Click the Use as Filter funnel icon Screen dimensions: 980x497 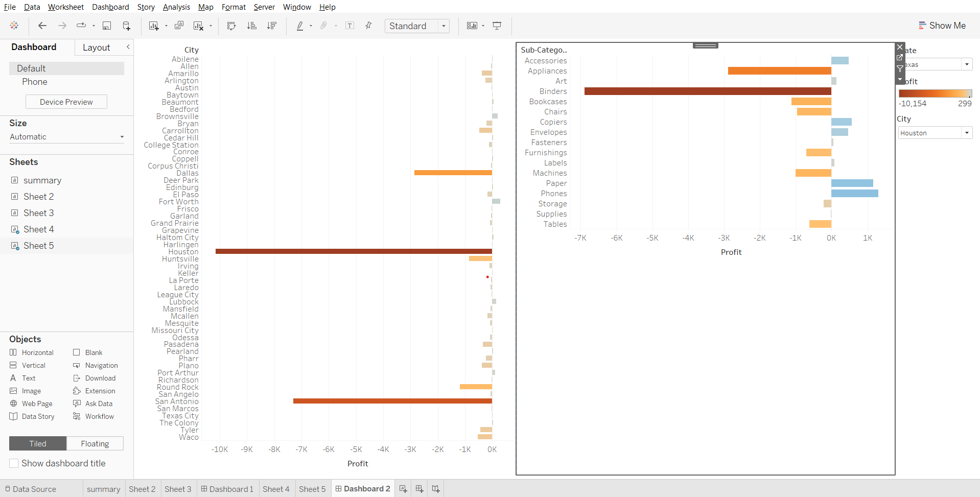pos(900,68)
